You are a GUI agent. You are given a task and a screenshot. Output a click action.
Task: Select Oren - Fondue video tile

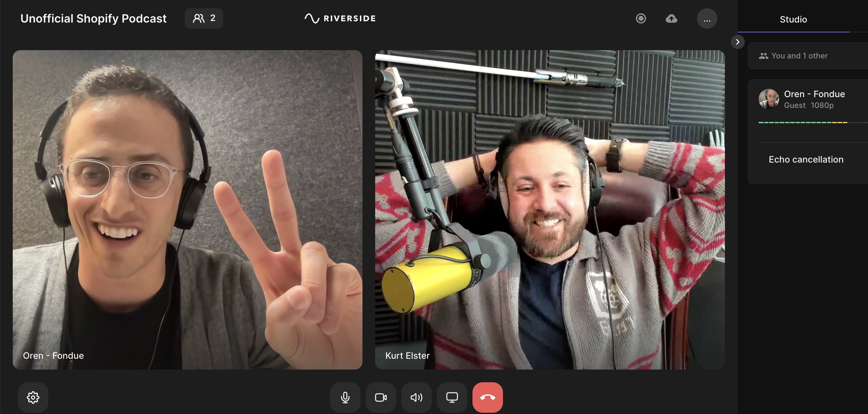coord(187,209)
